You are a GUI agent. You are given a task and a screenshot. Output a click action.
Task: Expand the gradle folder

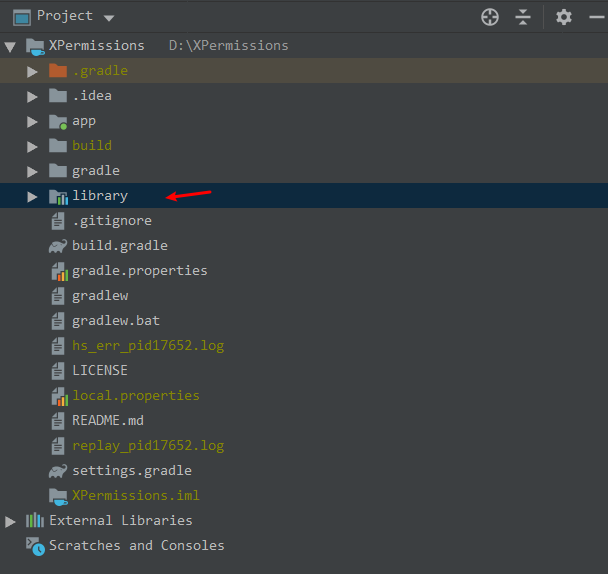(32, 171)
